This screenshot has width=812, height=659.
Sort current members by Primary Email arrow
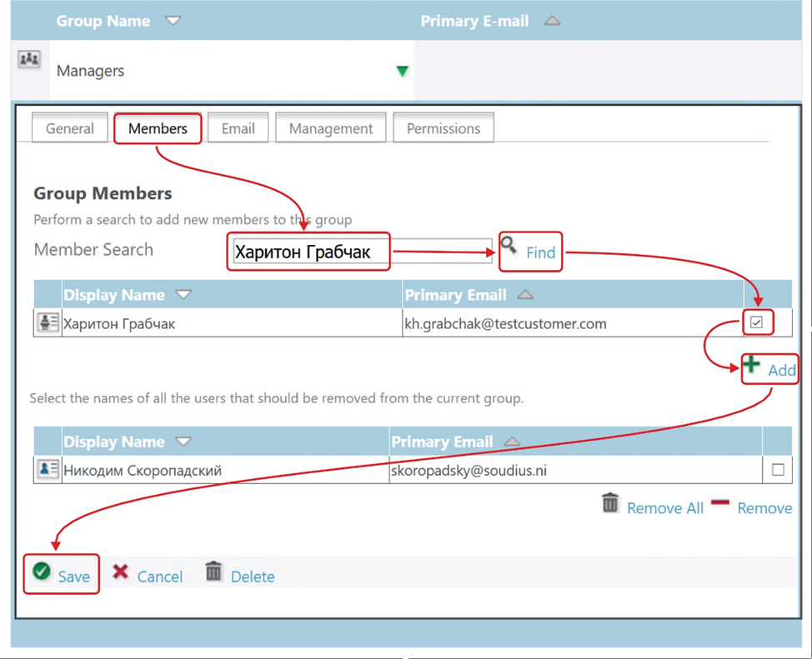click(x=513, y=442)
